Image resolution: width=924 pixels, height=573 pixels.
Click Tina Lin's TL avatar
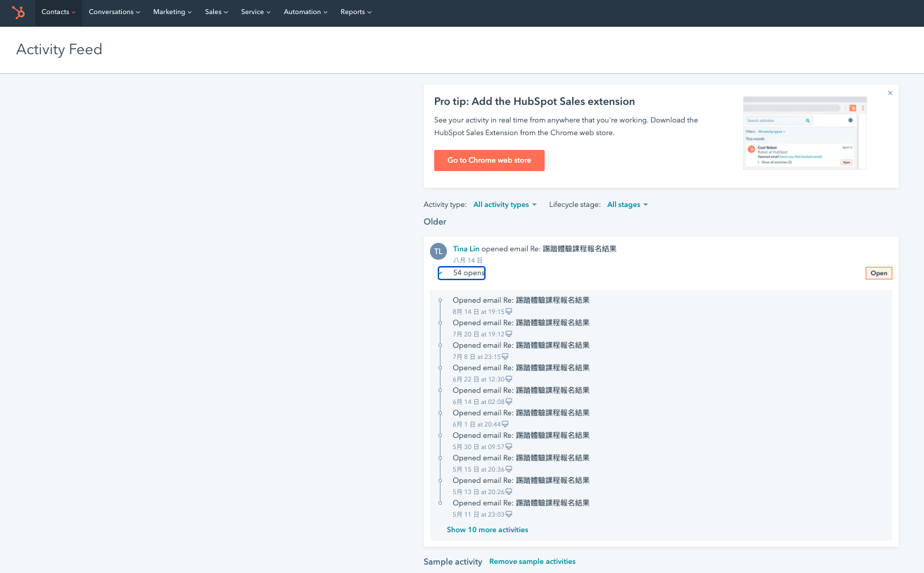click(x=438, y=251)
